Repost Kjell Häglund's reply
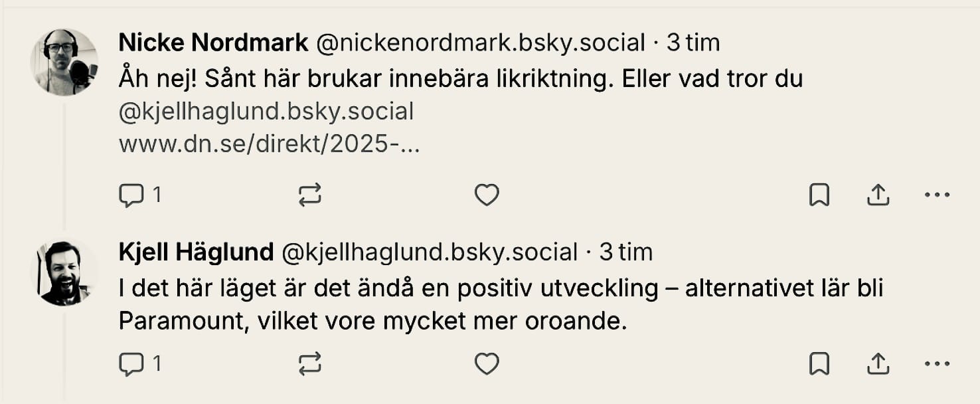The image size is (980, 404). coord(310,364)
